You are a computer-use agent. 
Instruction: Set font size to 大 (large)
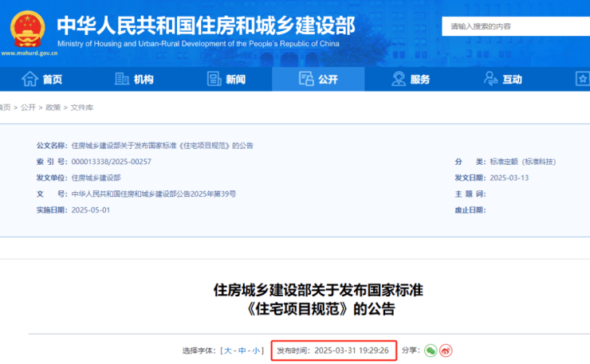(228, 350)
